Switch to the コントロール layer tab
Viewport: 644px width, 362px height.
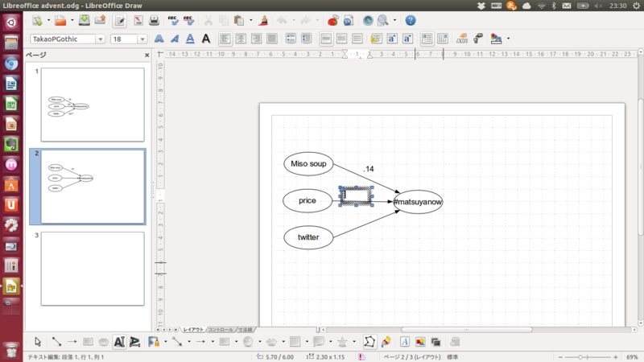point(221,330)
